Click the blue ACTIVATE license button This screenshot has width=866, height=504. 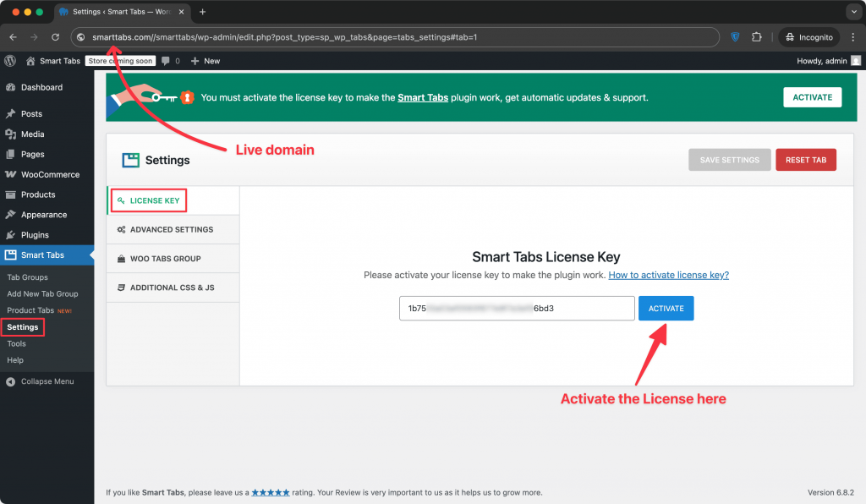tap(666, 308)
